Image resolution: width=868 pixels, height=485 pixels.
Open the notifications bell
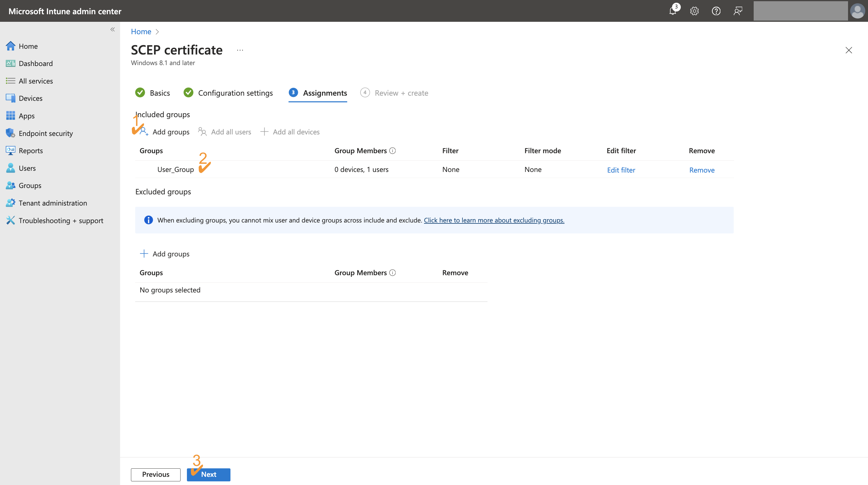pos(672,11)
